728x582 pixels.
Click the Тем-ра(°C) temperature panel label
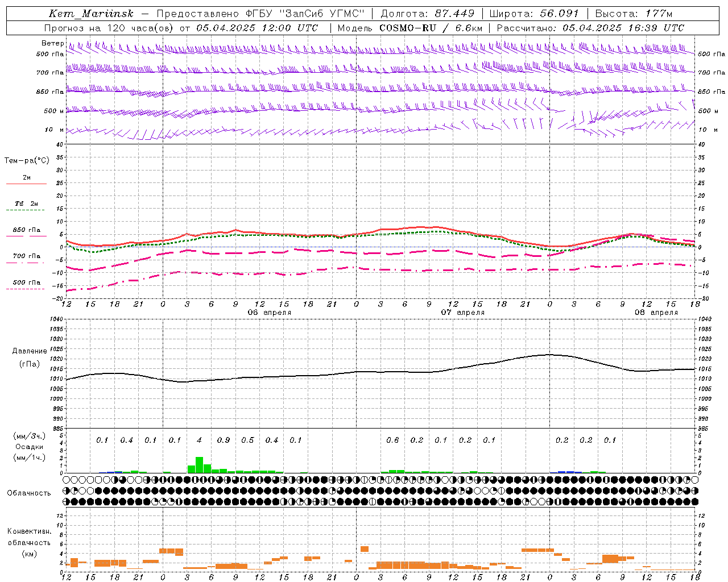(x=27, y=161)
